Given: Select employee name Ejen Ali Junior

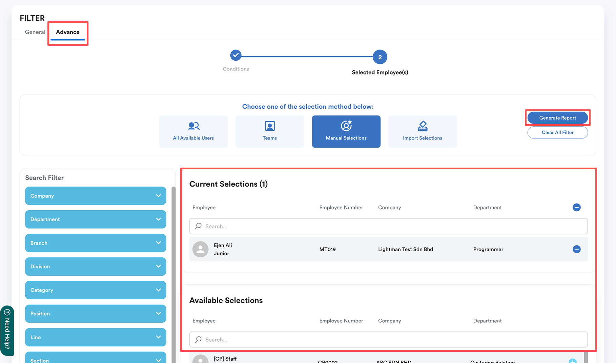Looking at the screenshot, I should (223, 249).
